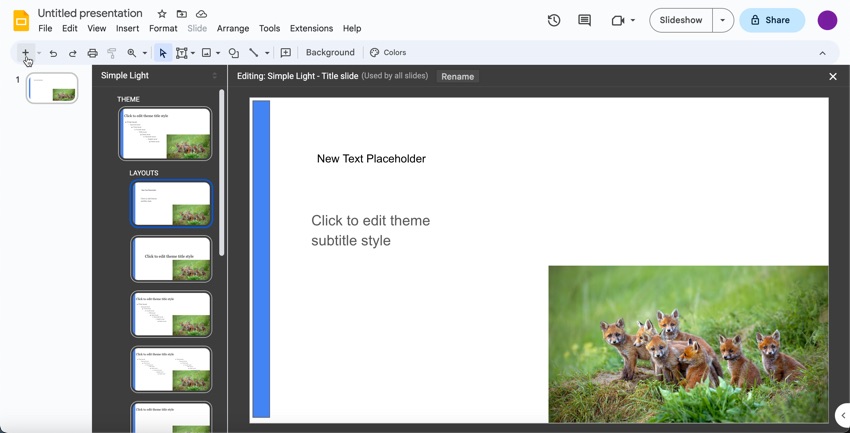Open the video call options dropdown

633,21
